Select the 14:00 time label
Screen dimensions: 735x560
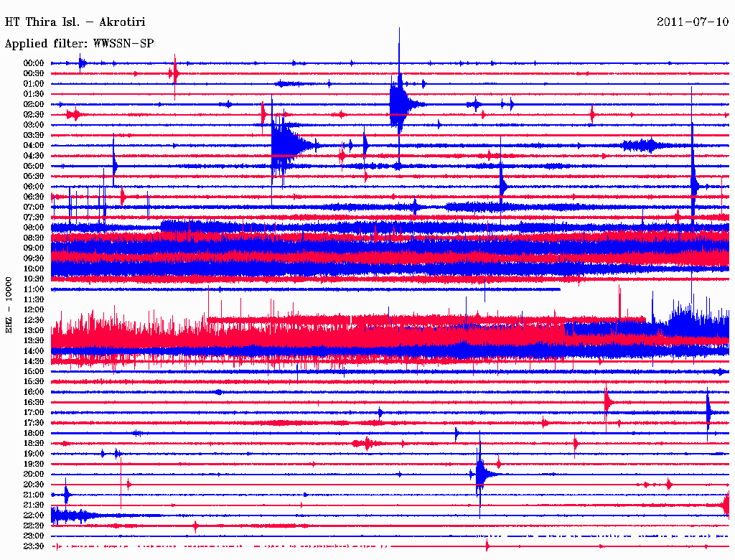point(34,351)
